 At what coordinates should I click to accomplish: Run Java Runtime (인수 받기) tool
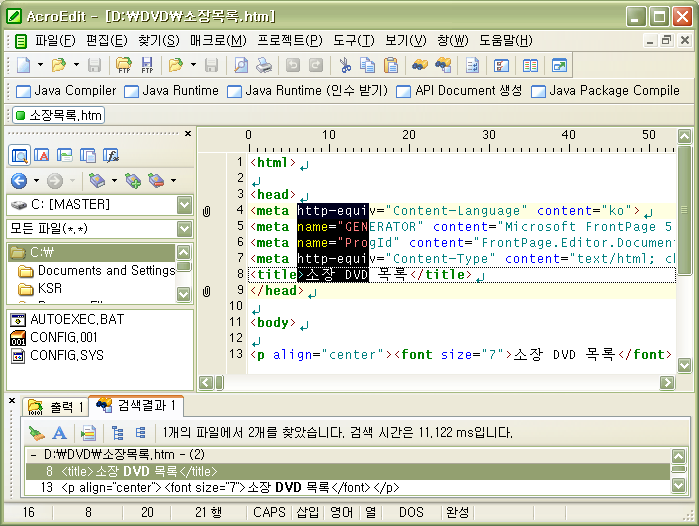pyautogui.click(x=308, y=91)
